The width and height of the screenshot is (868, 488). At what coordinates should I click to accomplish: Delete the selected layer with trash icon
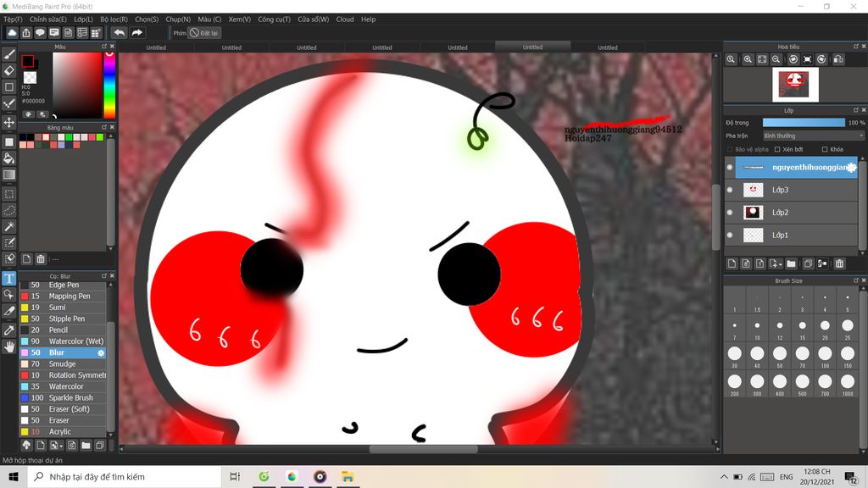(x=839, y=264)
